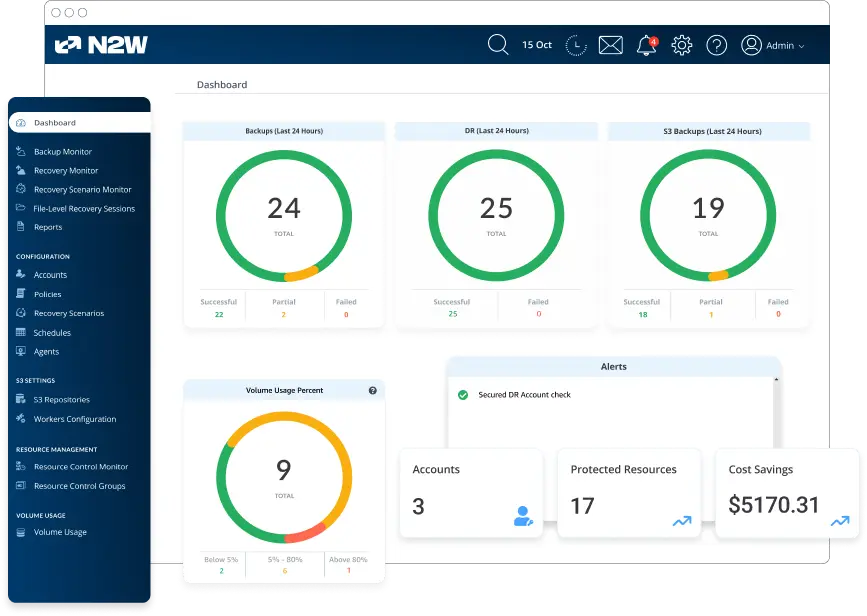Select Backup Monitor in the sidebar
867x616 pixels.
tap(62, 152)
